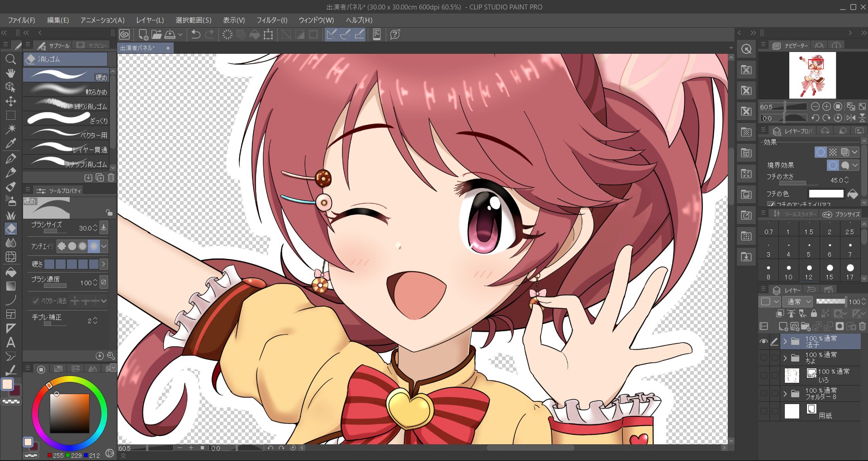Viewport: 868px width, 461px height.
Task: Toggle visibility of the 法子 layer folder
Action: pos(764,342)
